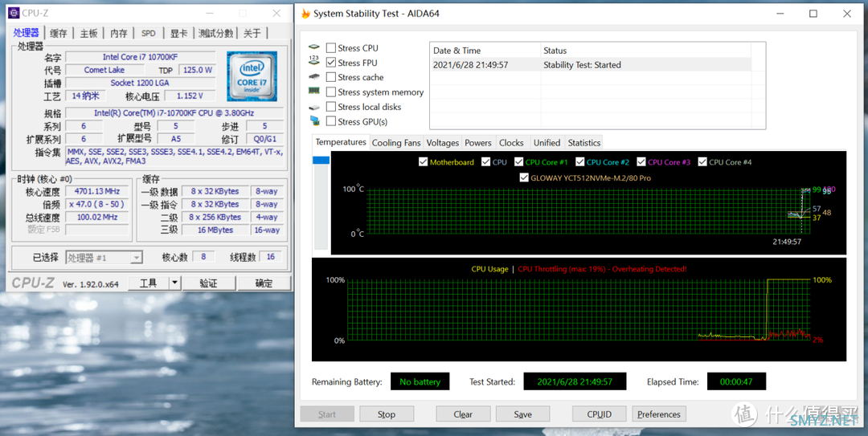The height and width of the screenshot is (436, 868).
Task: Switch to the Cooling Fans tab
Action: (x=395, y=143)
